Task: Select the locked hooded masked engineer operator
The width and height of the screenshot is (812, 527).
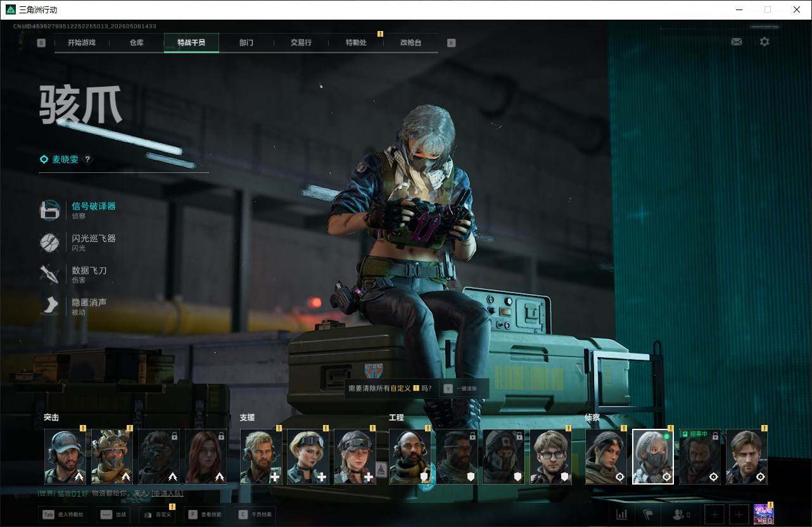Action: click(x=504, y=457)
